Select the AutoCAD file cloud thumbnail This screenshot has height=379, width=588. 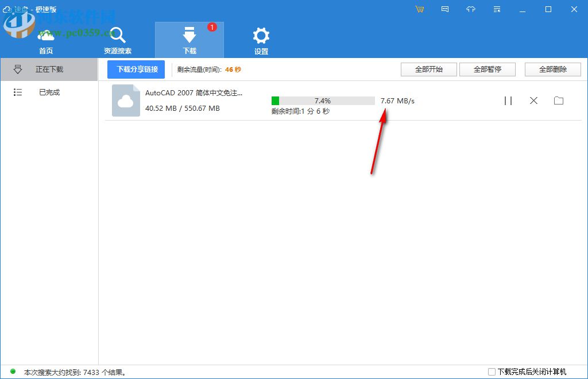125,100
